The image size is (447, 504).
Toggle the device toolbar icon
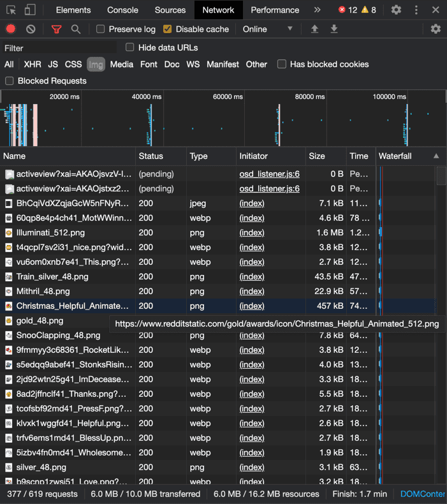tap(30, 10)
